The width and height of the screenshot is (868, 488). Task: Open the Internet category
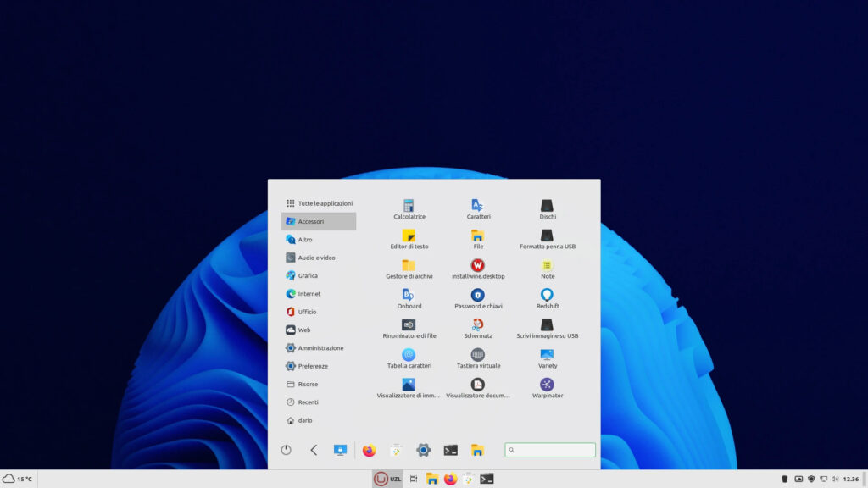319,294
